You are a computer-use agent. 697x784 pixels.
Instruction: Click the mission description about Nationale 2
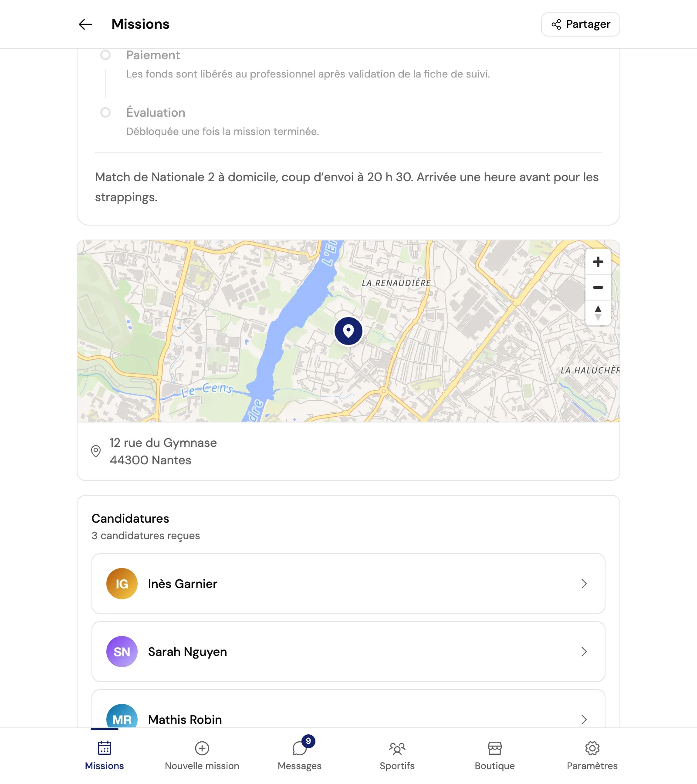(347, 187)
